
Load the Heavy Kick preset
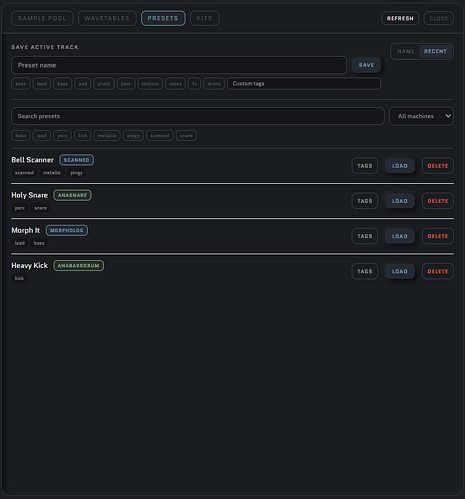[400, 271]
